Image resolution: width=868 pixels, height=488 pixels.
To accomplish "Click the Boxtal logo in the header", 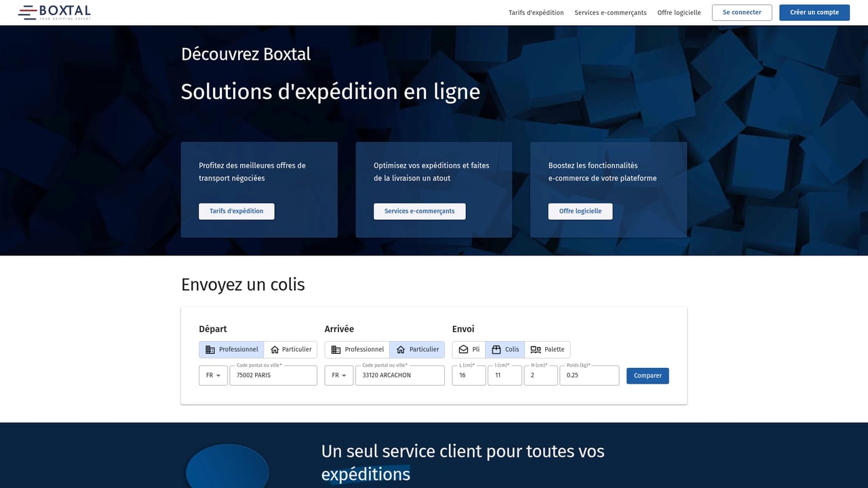I will coord(54,12).
